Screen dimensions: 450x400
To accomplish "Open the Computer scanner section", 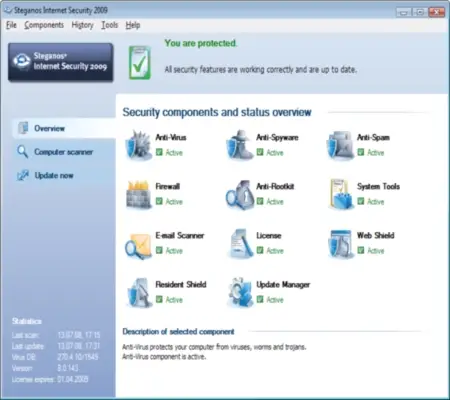I will [x=64, y=152].
